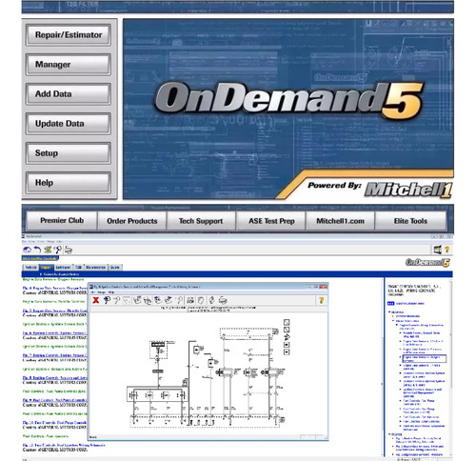Image resolution: width=476 pixels, height=461 pixels.
Task: Click the yellow help icon in the wiring diagram window
Action: [x=321, y=300]
